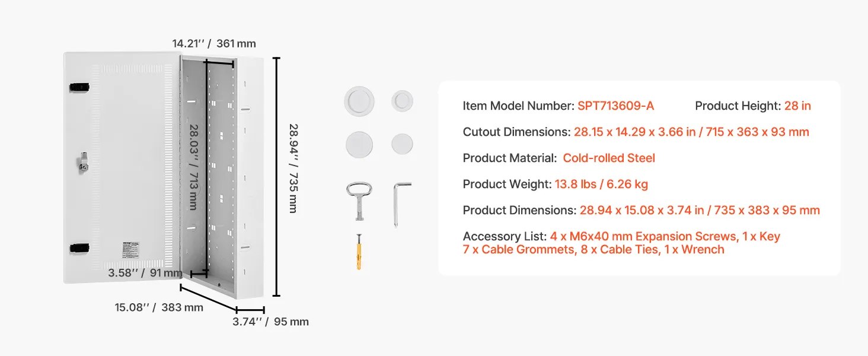Click the small ringed cable grommet image
This screenshot has width=868, height=356.
(x=402, y=100)
